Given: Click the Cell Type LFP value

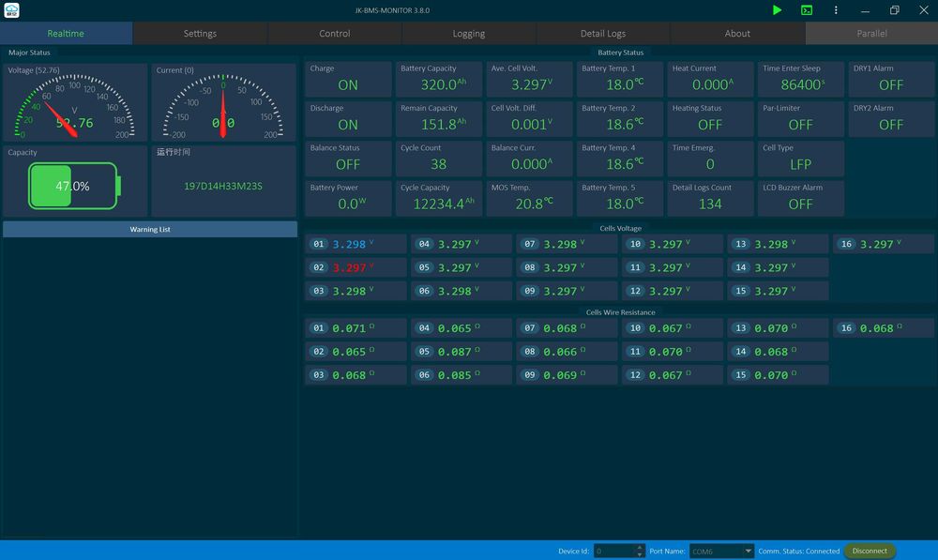Looking at the screenshot, I should coord(800,164).
